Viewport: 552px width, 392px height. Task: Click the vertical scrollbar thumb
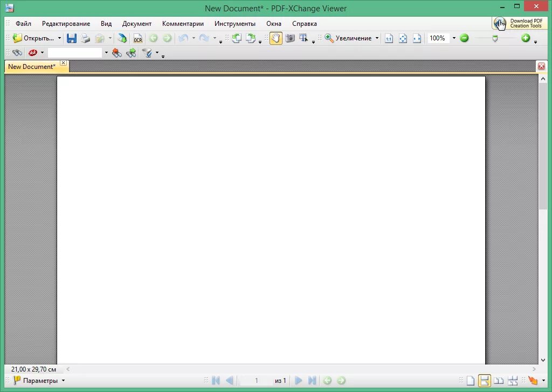click(543, 146)
